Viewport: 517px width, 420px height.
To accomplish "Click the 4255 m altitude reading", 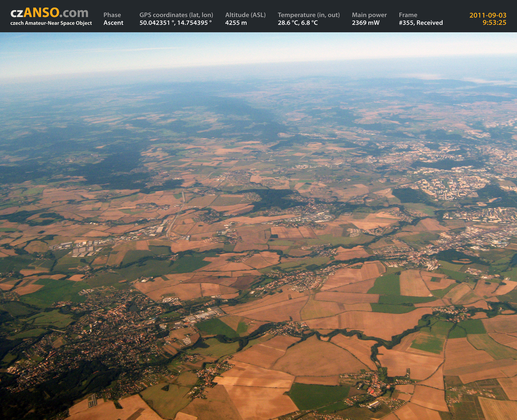I will point(236,23).
